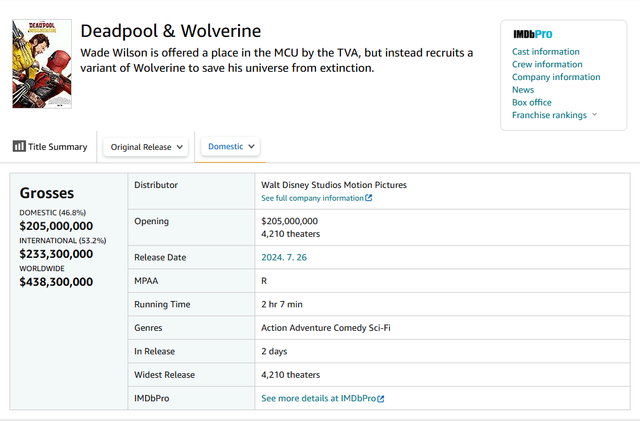Screen dimensions: 640x421
Task: Open See more details at IMDbPro
Action: click(318, 399)
